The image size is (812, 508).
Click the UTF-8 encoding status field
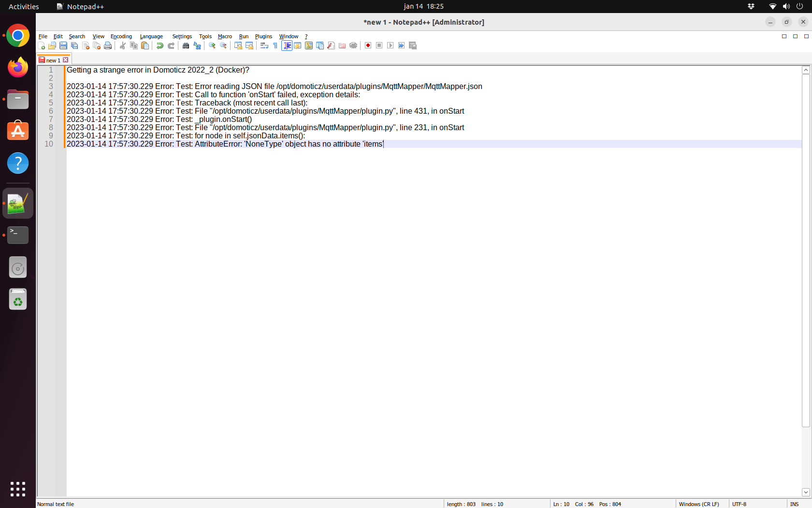pos(739,504)
